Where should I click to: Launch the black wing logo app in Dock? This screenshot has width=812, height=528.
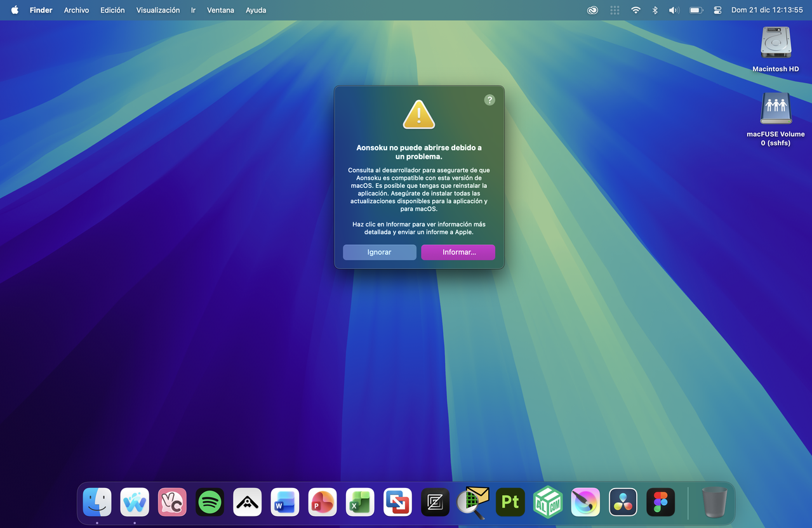click(248, 502)
